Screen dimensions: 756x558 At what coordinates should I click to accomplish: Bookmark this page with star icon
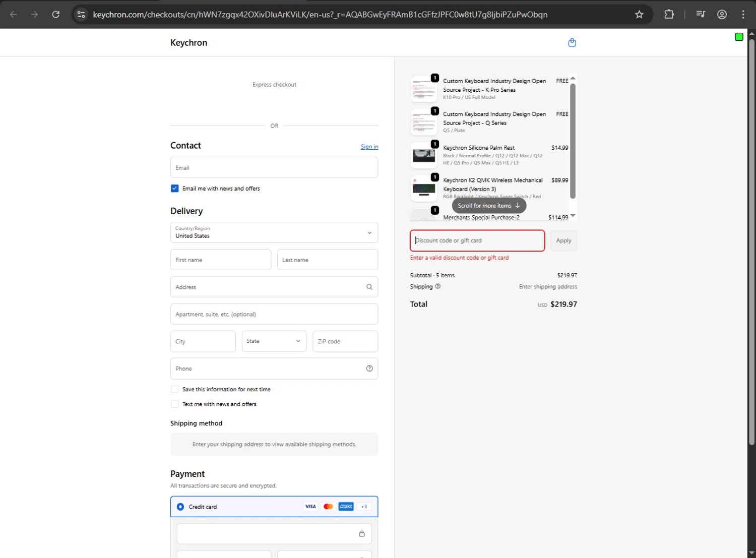639,15
